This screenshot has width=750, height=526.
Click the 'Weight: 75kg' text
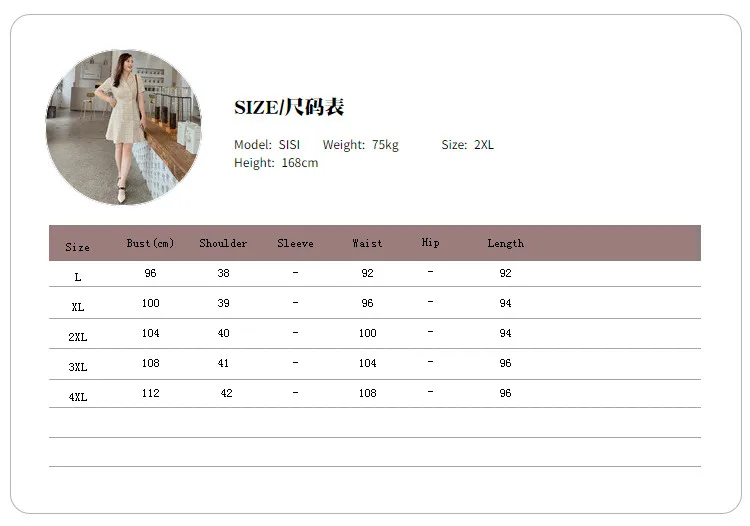point(361,144)
